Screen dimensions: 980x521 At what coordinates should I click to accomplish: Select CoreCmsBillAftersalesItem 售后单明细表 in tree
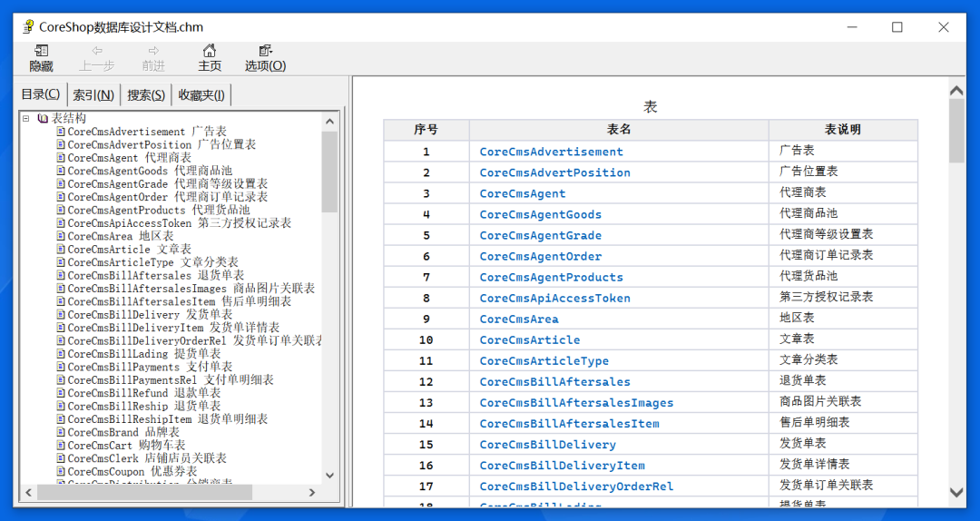tap(180, 300)
